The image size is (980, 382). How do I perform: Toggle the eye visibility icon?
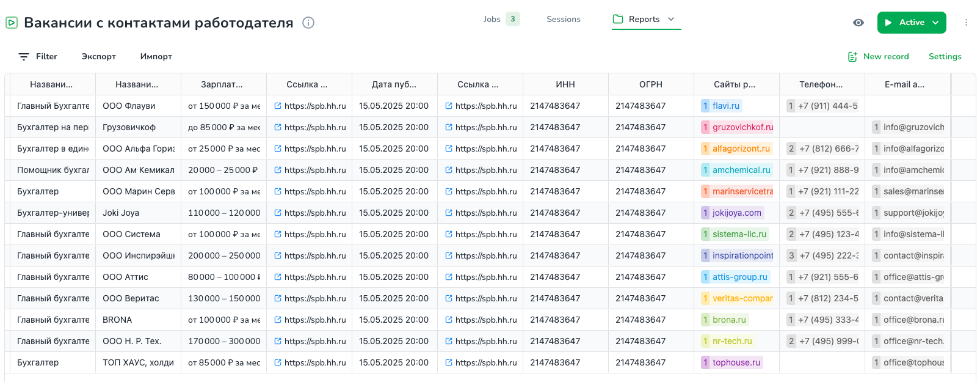click(x=858, y=23)
